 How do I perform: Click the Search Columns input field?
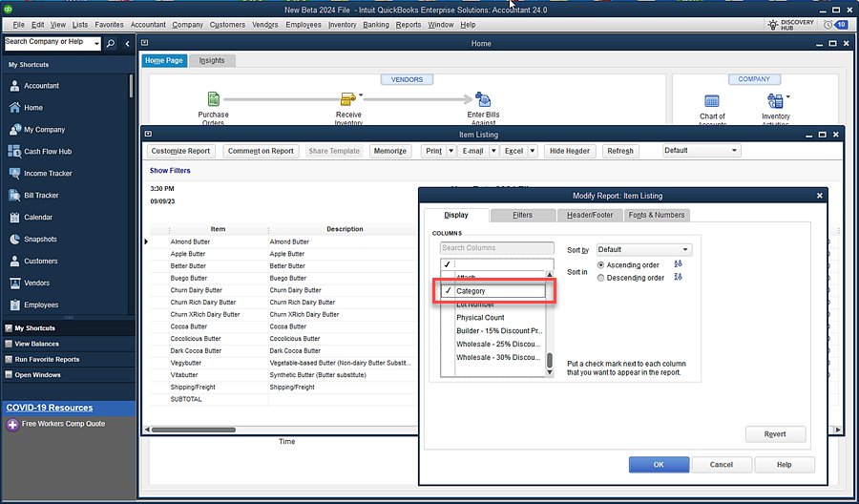click(496, 248)
